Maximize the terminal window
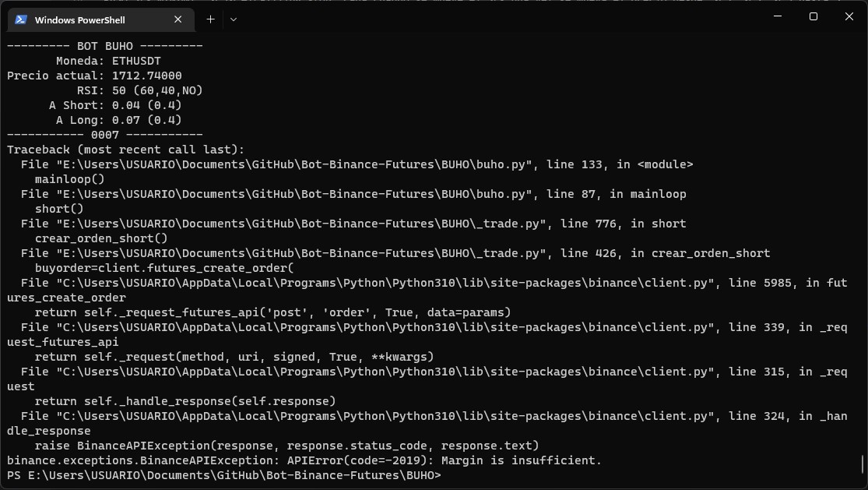 tap(813, 17)
